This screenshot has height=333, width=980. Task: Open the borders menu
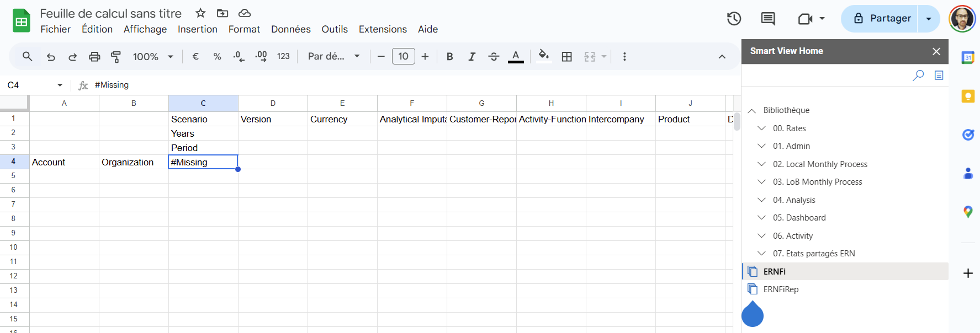[x=567, y=56]
